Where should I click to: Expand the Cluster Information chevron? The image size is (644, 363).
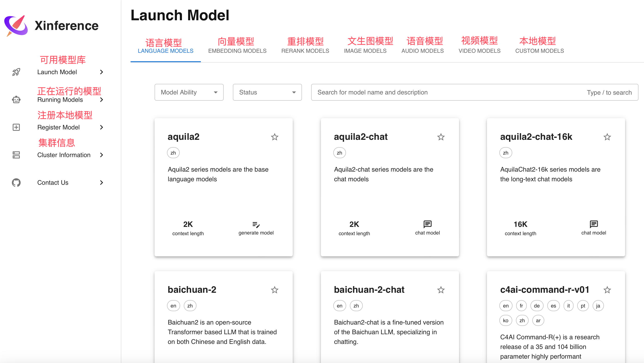[x=101, y=155]
